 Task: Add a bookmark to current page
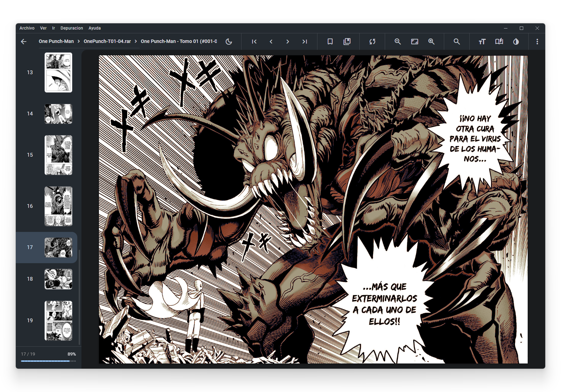[330, 41]
